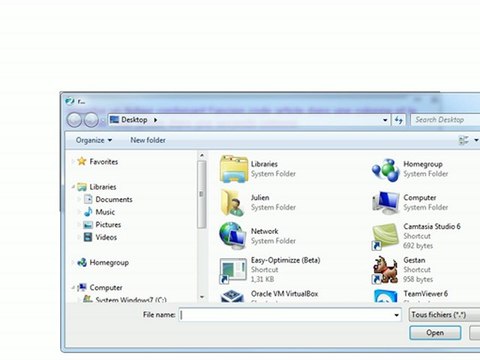Image resolution: width=480 pixels, height=360 pixels.
Task: Click the "Network" folder name text
Action: 264,231
